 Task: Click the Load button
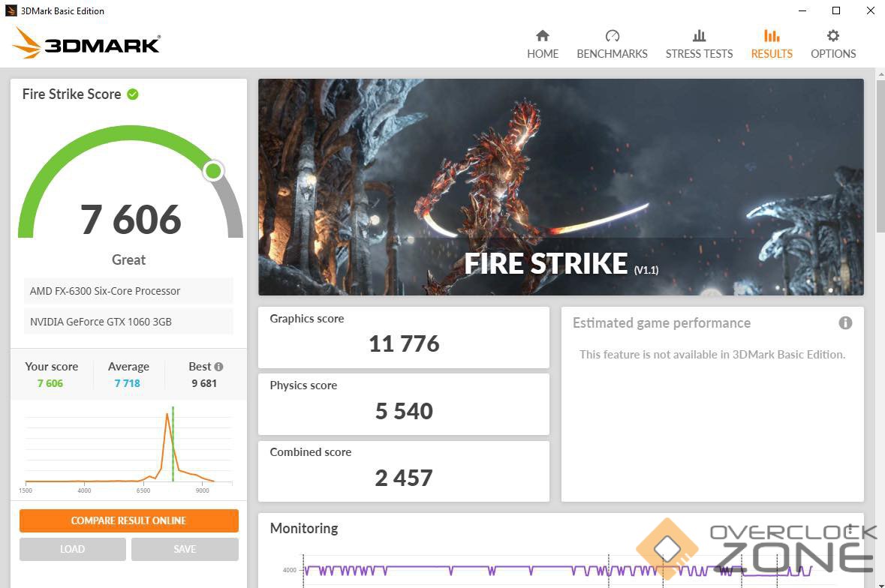pyautogui.click(x=72, y=549)
